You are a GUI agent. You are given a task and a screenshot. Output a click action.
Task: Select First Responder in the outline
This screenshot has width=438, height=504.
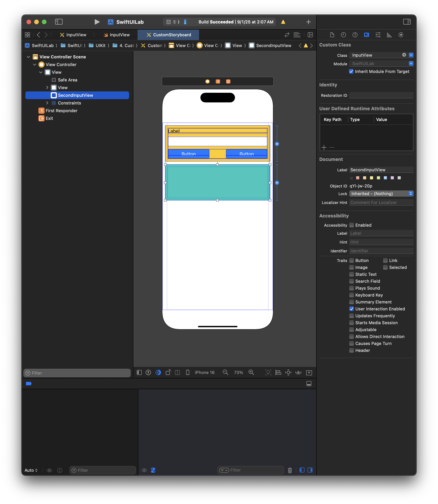click(x=61, y=111)
